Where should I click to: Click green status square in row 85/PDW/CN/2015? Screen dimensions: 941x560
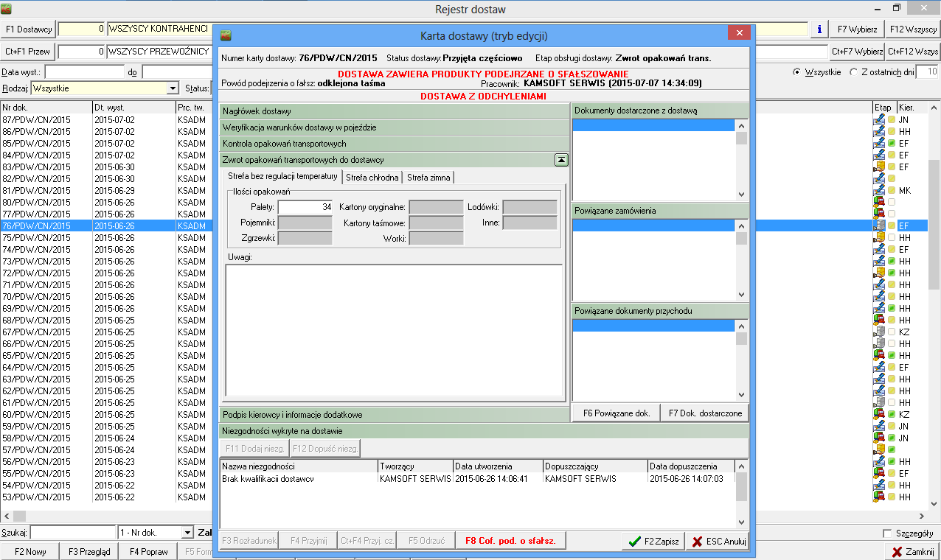(892, 143)
